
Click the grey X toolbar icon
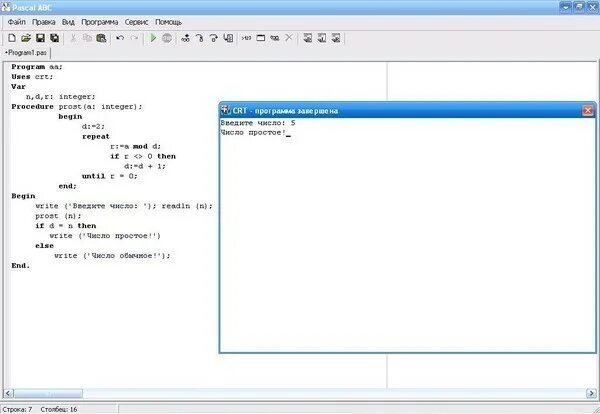click(289, 38)
